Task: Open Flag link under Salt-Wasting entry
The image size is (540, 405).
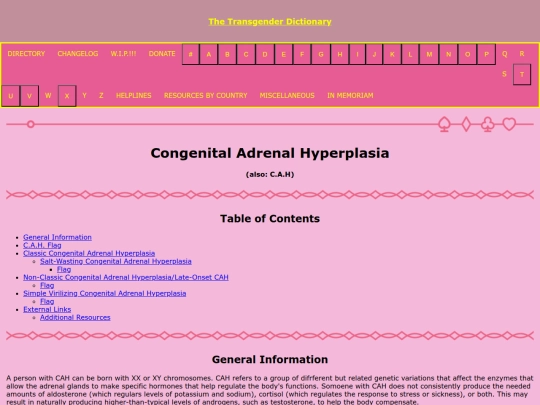Action: coord(64,269)
